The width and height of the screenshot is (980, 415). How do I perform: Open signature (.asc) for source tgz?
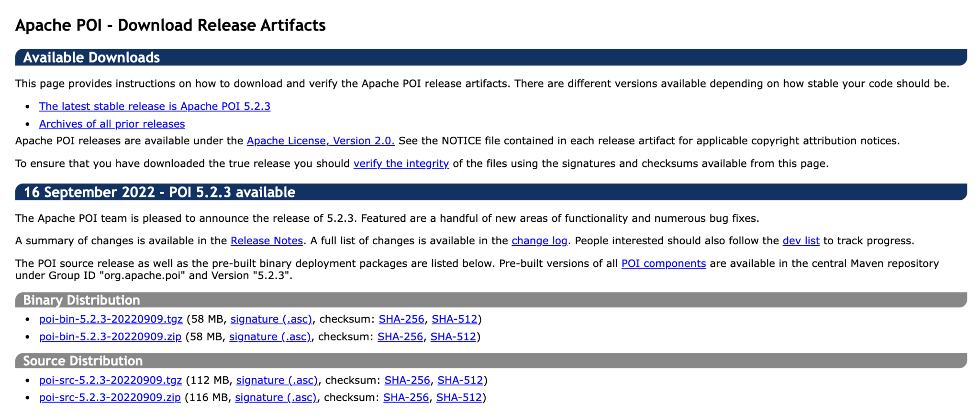[277, 380]
